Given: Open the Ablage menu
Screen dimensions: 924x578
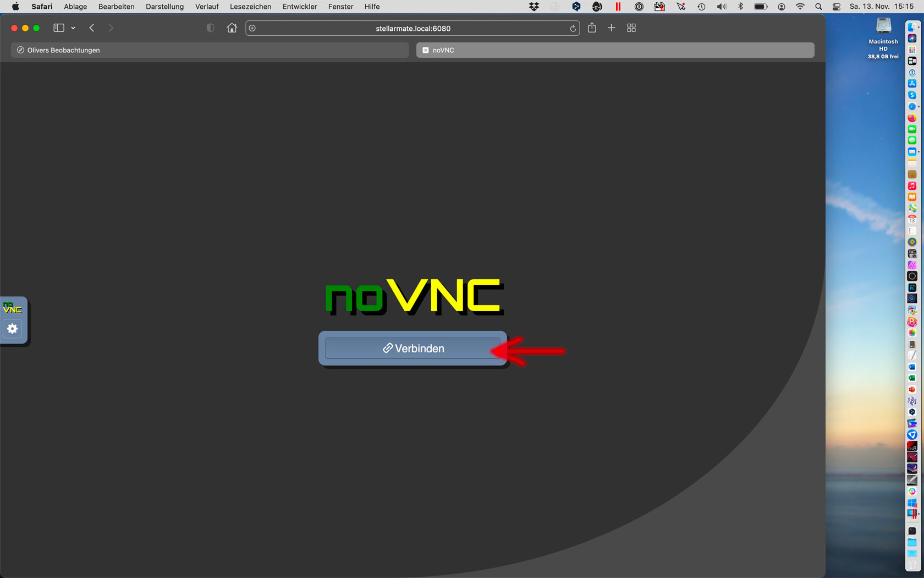Looking at the screenshot, I should 75,7.
